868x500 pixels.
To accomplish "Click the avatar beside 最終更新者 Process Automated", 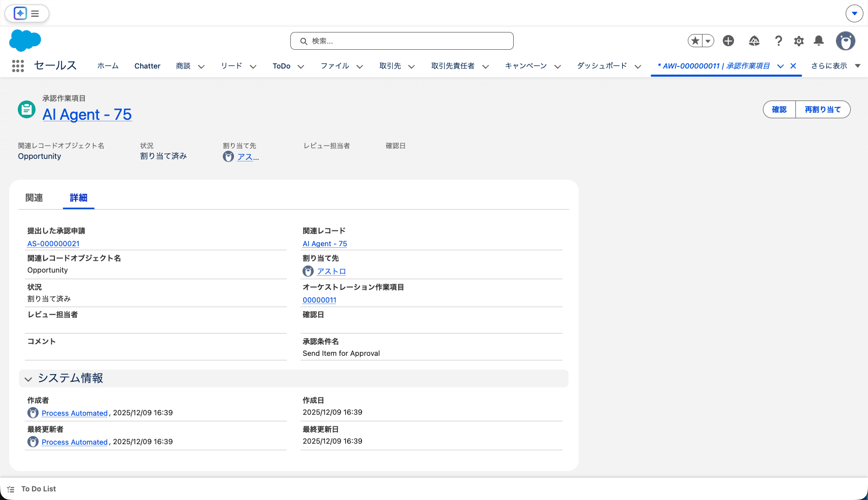I will click(33, 442).
